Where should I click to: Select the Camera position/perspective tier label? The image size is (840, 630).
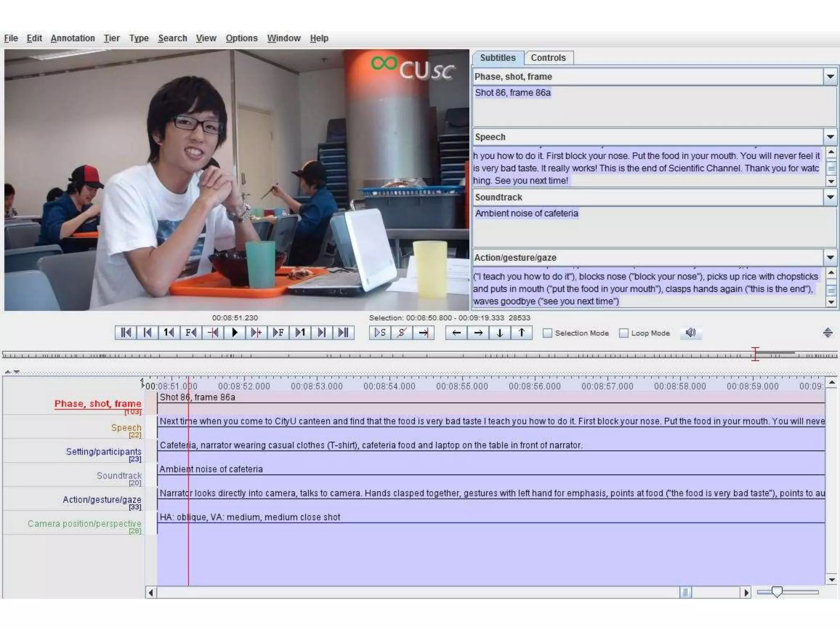(84, 523)
